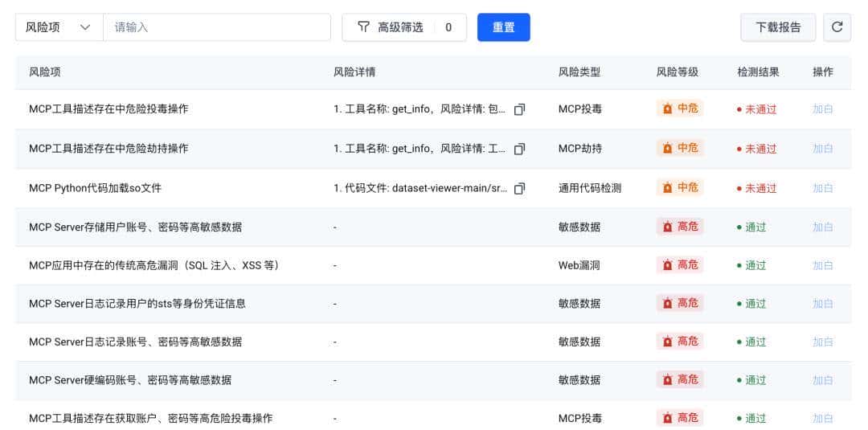Screen dimensions: 868x430
Task: Focus the 请输入 search input field
Action: coord(217,27)
